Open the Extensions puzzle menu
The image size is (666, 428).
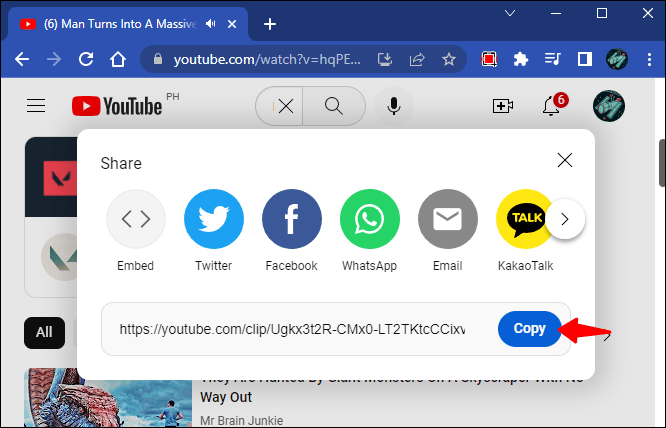pyautogui.click(x=521, y=59)
